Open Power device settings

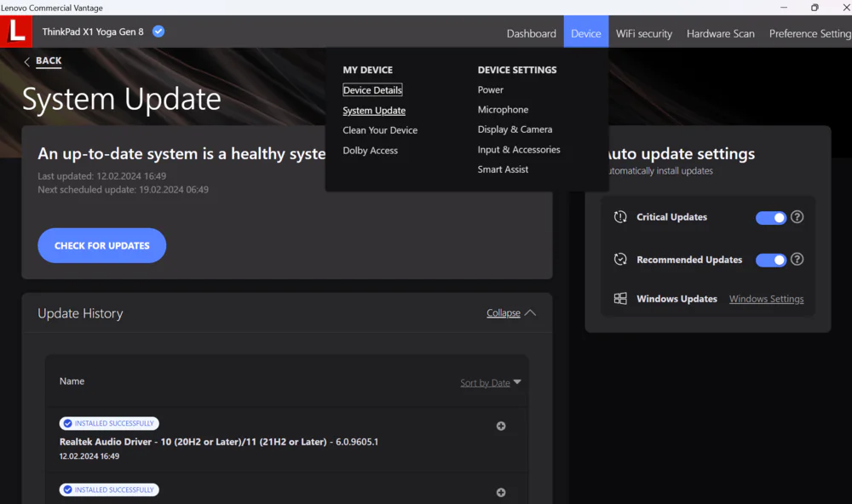[x=490, y=89]
